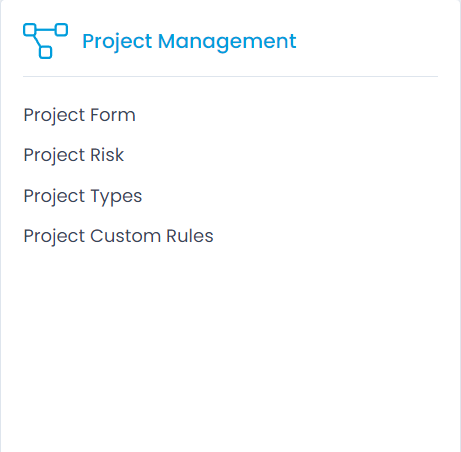
Task: Open Project Custom Rules
Action: click(118, 237)
